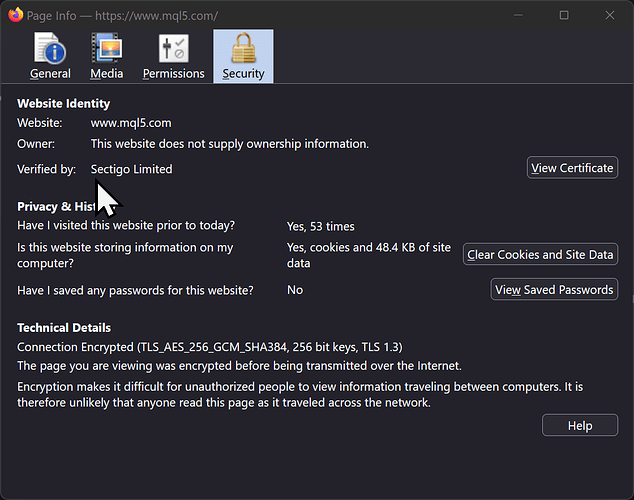Click the '48.4 KB of site data' text

point(369,255)
